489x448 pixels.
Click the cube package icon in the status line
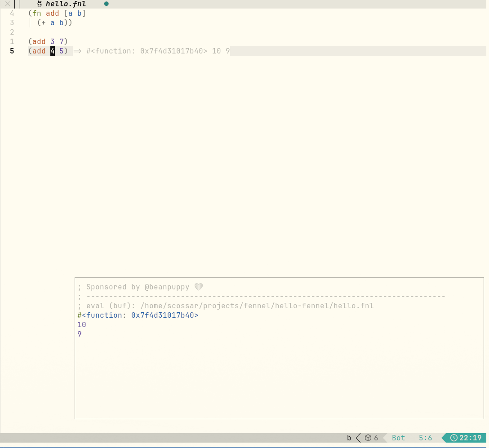tap(368, 438)
